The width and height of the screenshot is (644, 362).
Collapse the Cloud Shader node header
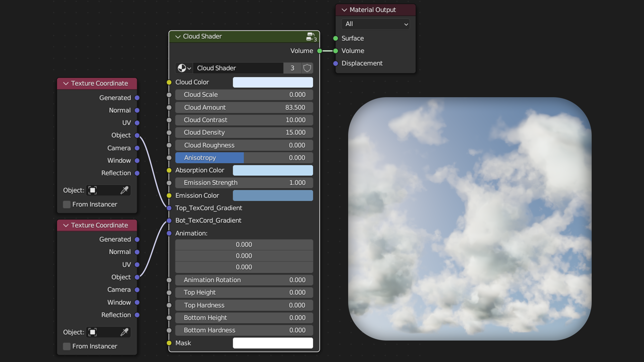click(x=178, y=37)
